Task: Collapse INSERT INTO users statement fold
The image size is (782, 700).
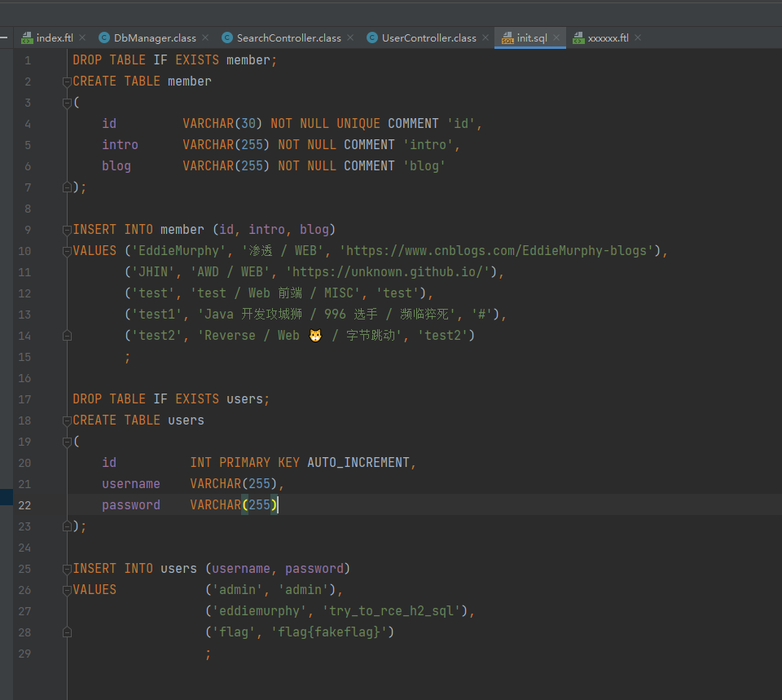Action: (x=67, y=569)
